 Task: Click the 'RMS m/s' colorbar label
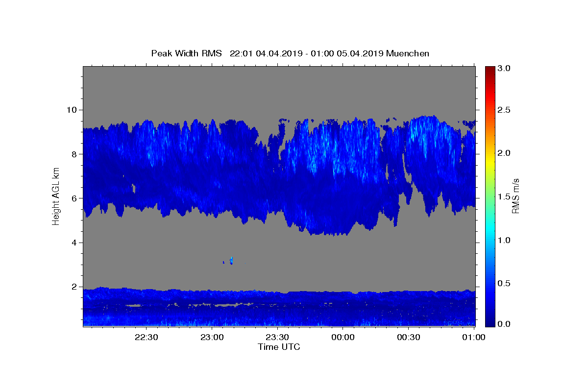(x=515, y=196)
